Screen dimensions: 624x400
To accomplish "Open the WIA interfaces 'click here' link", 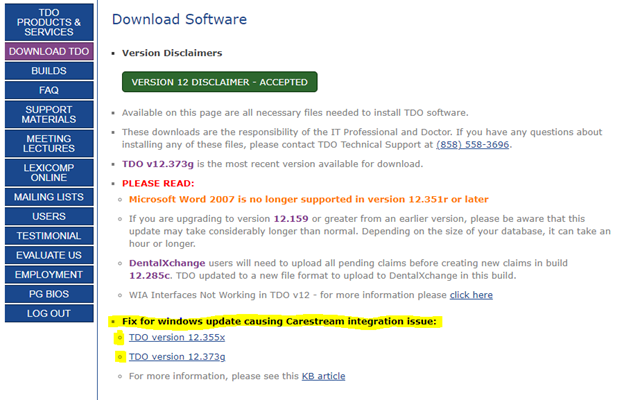I will (x=471, y=295).
